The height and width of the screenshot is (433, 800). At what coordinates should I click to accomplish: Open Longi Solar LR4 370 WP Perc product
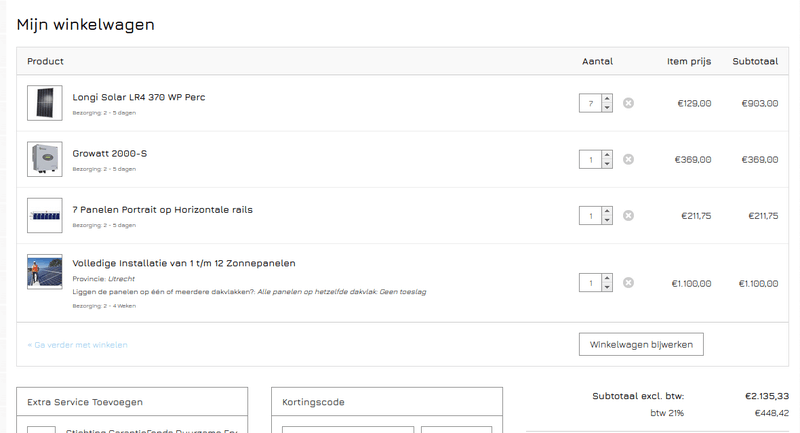[139, 97]
